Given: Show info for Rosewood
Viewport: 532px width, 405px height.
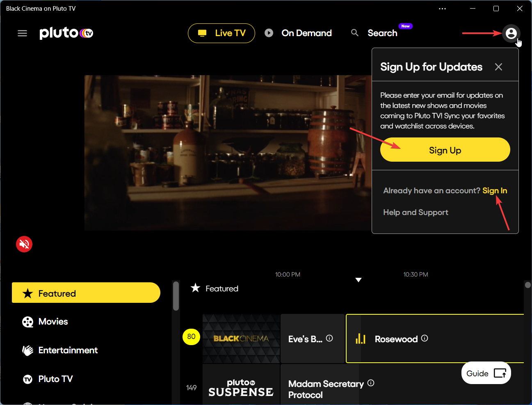Looking at the screenshot, I should 425,338.
